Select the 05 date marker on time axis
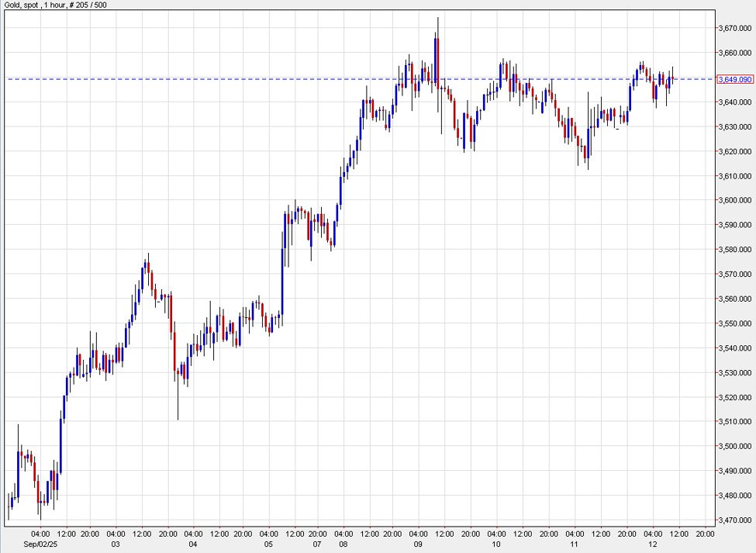This screenshot has height=553, width=756. pos(268,544)
